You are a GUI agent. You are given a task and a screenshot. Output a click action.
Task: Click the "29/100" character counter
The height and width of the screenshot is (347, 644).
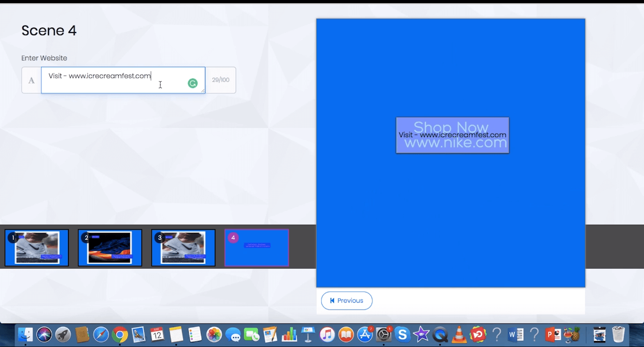pyautogui.click(x=221, y=80)
